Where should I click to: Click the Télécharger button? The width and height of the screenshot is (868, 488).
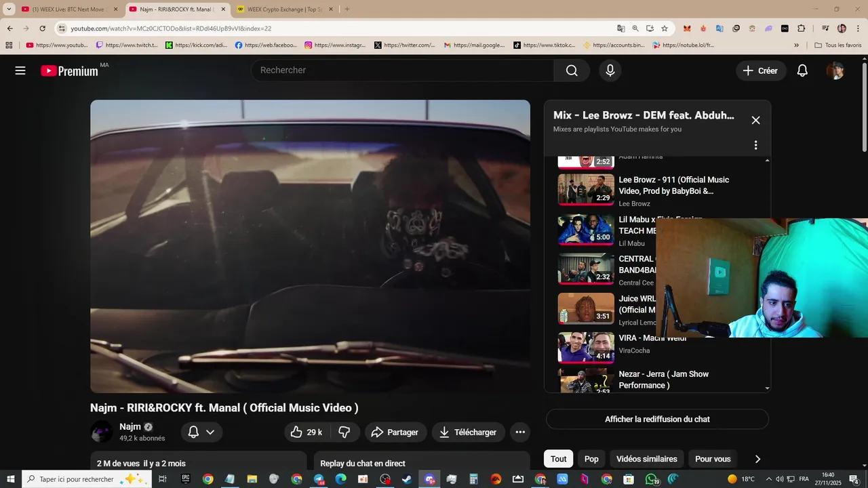(x=468, y=432)
